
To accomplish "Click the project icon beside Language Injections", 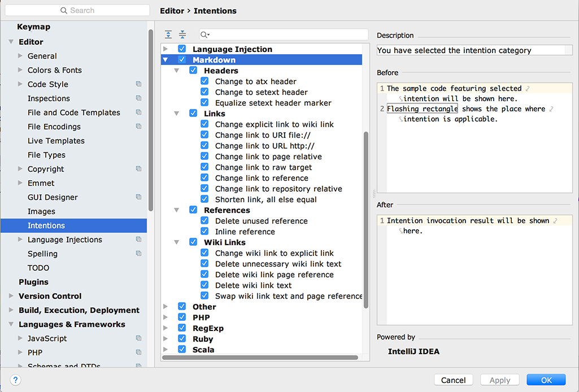I will click(x=138, y=239).
